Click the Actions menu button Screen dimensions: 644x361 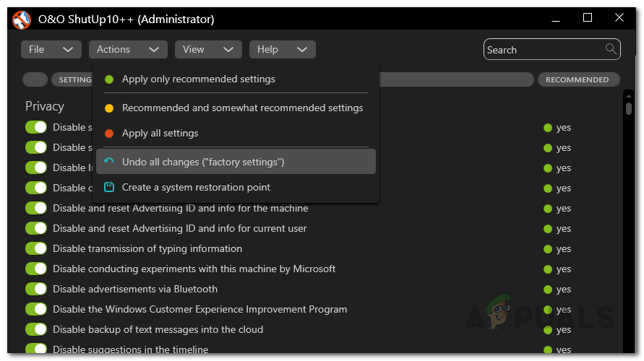128,50
